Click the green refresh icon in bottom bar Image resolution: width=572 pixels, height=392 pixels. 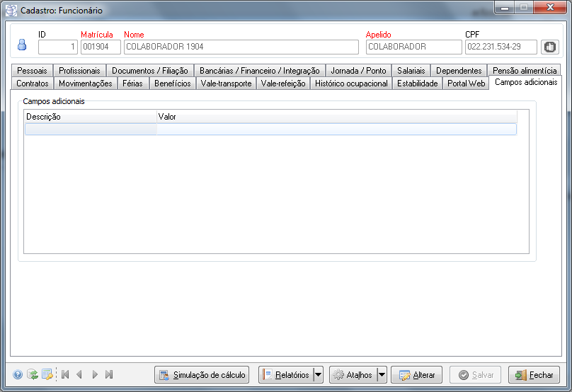tap(33, 375)
